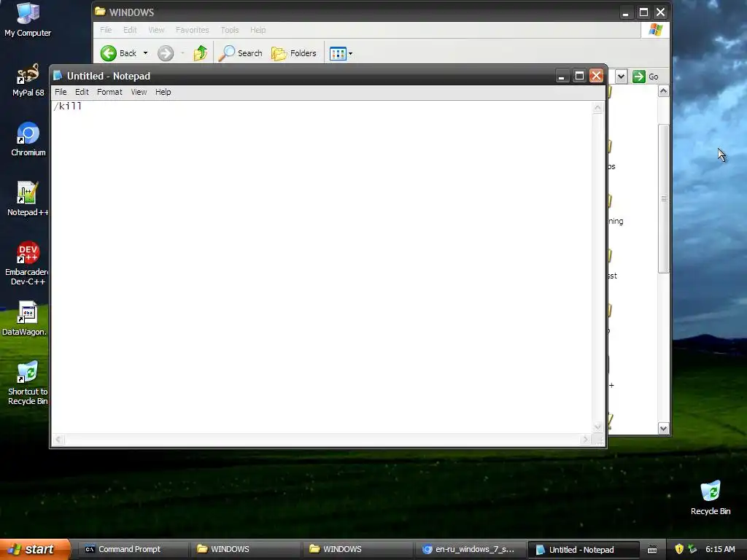Open Notepad View menu
747x560 pixels.
coord(139,92)
